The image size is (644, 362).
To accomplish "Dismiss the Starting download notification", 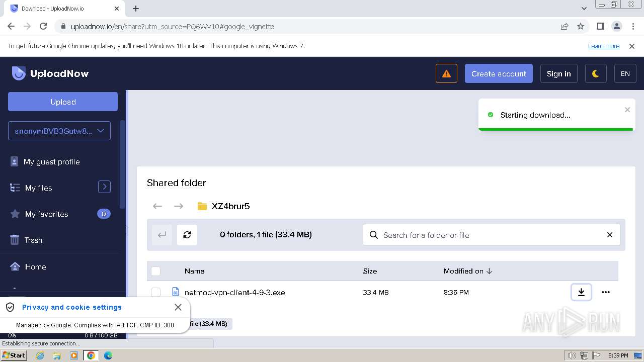I will point(627,110).
